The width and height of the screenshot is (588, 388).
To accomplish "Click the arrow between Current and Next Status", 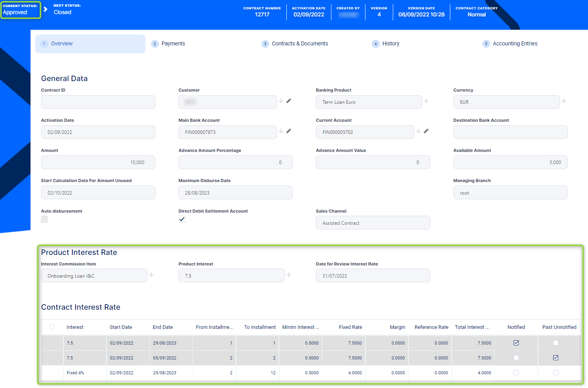I will click(46, 9).
